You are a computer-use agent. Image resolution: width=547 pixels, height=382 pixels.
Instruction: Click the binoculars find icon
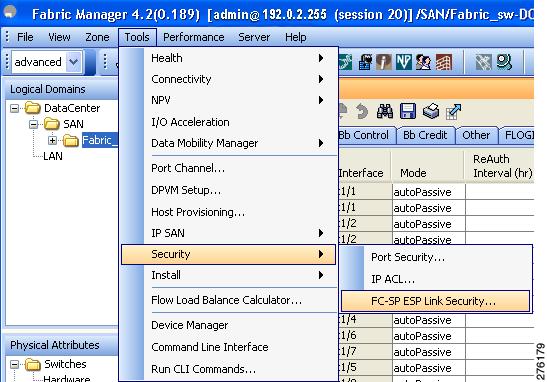385,112
